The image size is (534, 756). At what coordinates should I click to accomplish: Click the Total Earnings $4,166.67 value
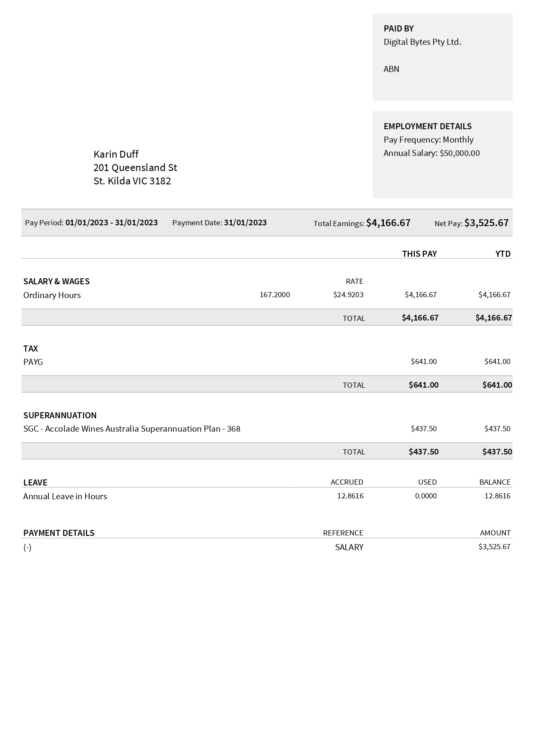[x=388, y=223]
